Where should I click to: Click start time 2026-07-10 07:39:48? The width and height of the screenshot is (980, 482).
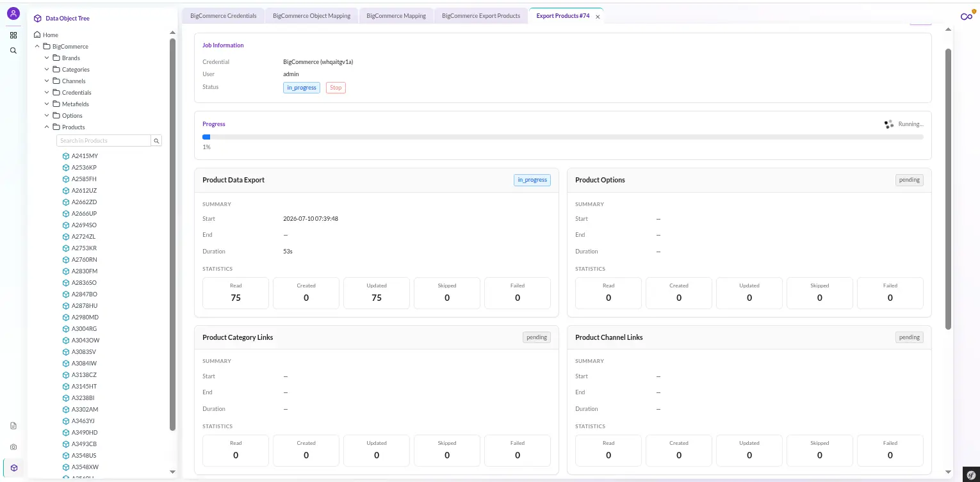point(311,219)
